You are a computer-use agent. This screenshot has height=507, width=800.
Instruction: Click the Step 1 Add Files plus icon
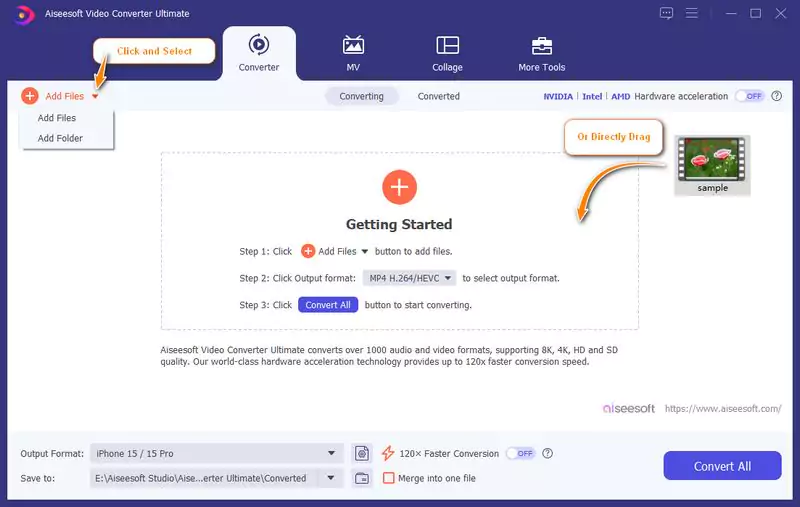pyautogui.click(x=308, y=251)
